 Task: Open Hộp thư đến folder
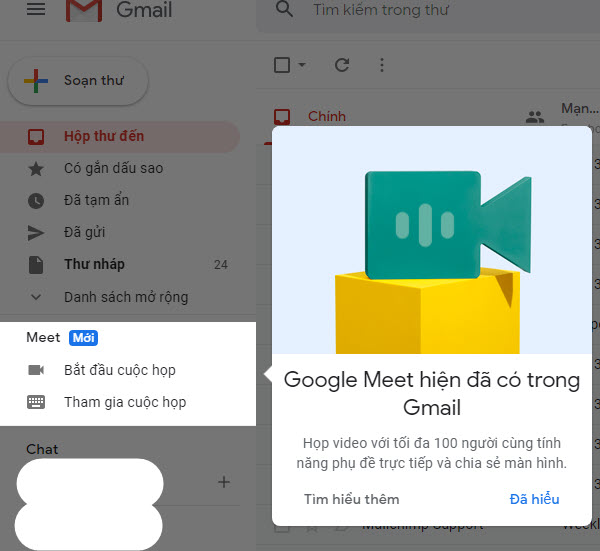[x=119, y=137]
